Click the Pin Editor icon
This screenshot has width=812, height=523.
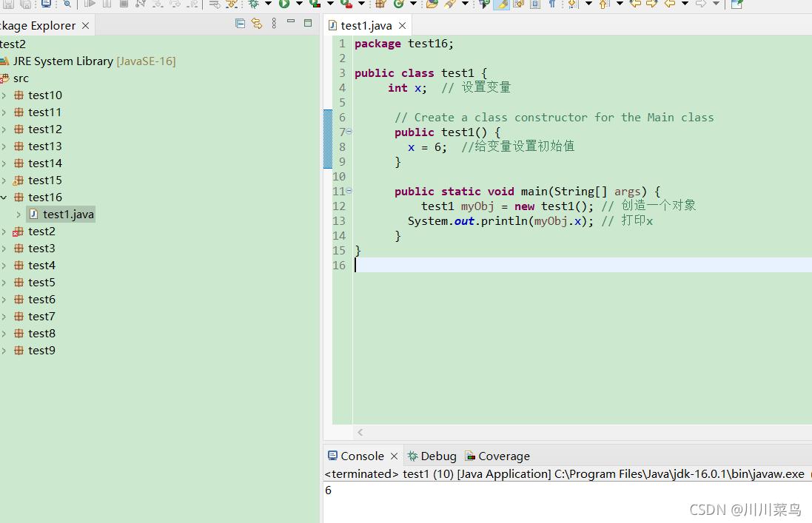(736, 4)
